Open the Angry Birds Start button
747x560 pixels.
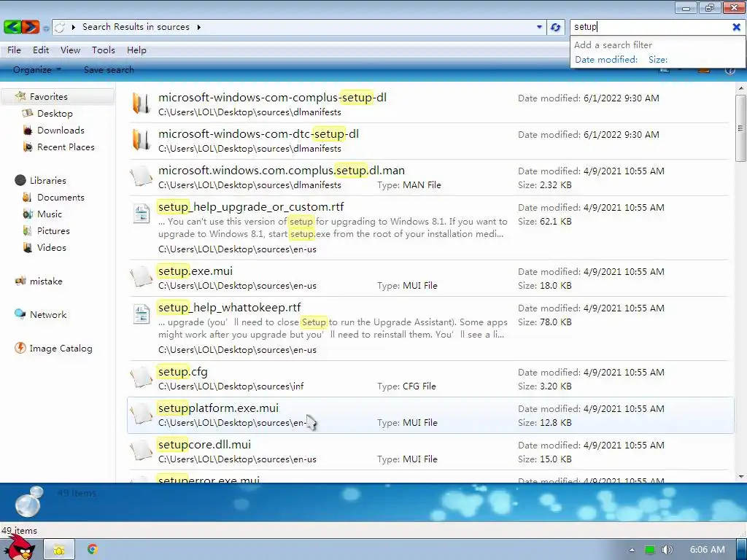(x=19, y=548)
